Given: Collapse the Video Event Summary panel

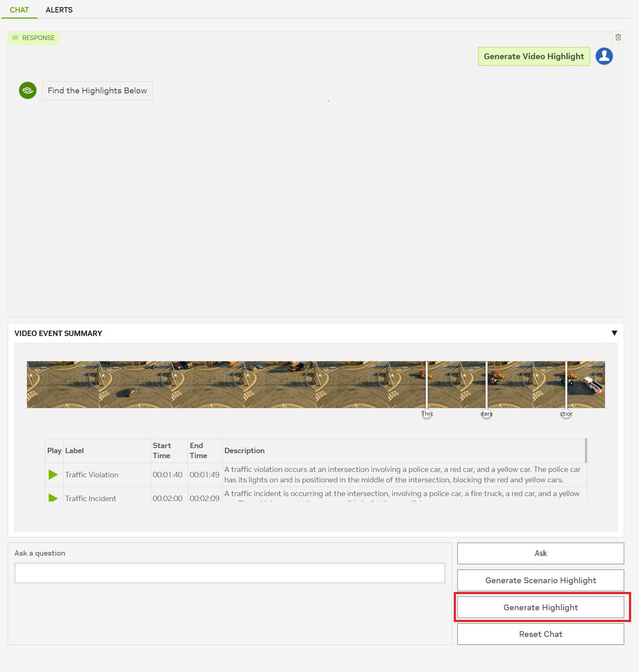Looking at the screenshot, I should (x=614, y=333).
